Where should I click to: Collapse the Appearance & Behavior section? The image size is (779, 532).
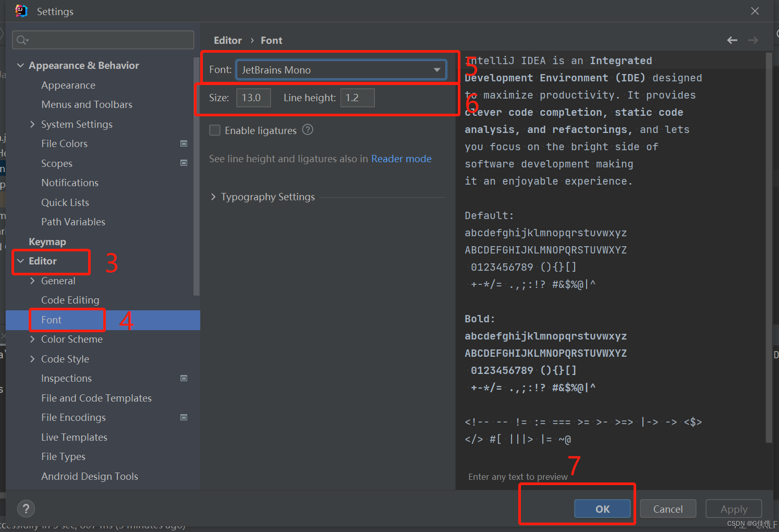(20, 65)
